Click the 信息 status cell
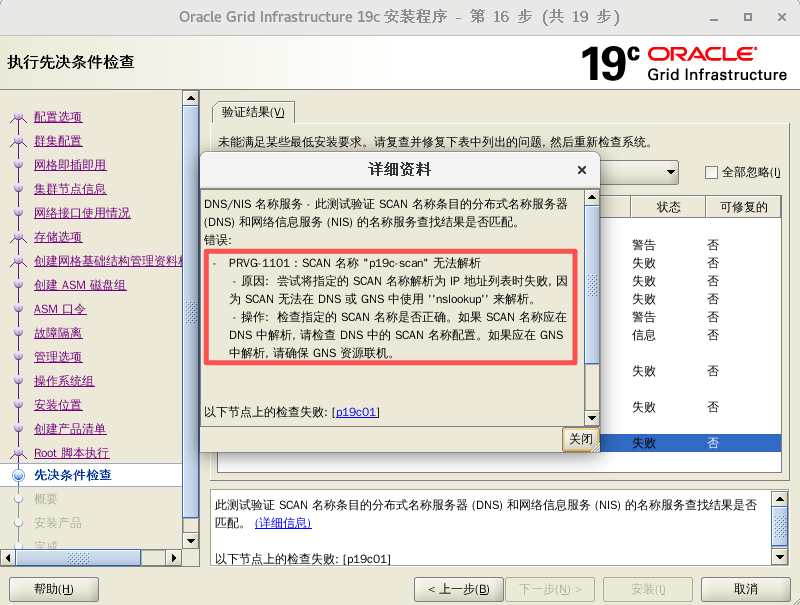800x605 pixels. 643,335
